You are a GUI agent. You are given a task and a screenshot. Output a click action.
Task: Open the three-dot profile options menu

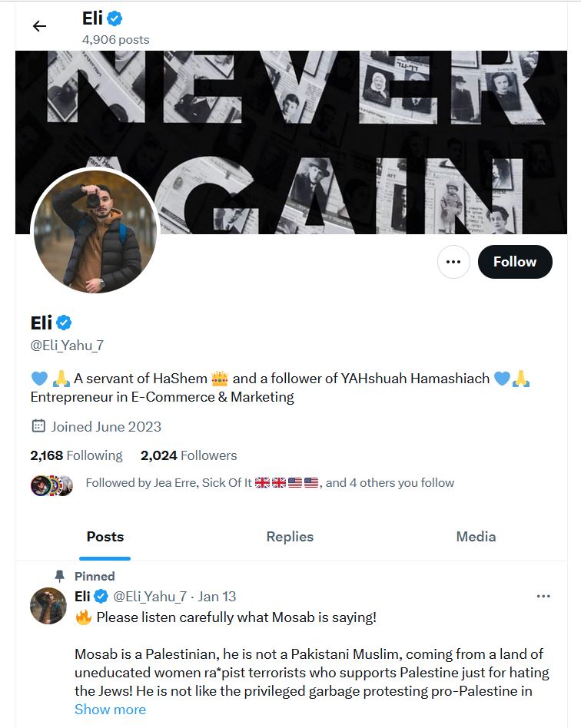pyautogui.click(x=453, y=262)
